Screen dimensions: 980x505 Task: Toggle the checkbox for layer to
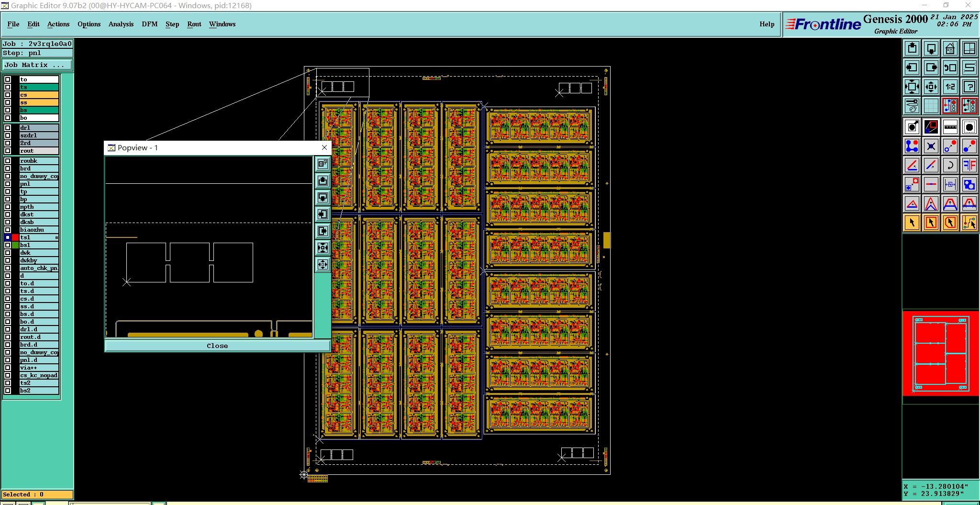[x=8, y=79]
